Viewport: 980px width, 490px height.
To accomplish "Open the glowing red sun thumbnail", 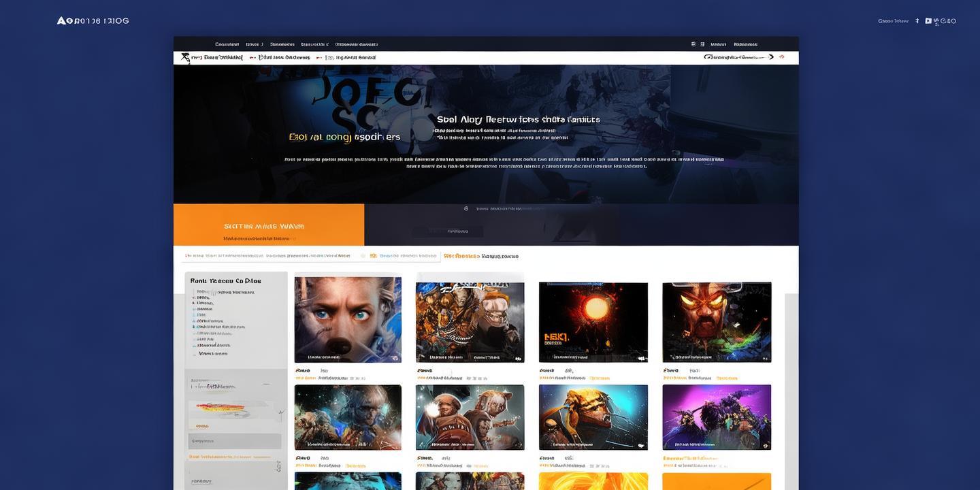I will pyautogui.click(x=593, y=323).
